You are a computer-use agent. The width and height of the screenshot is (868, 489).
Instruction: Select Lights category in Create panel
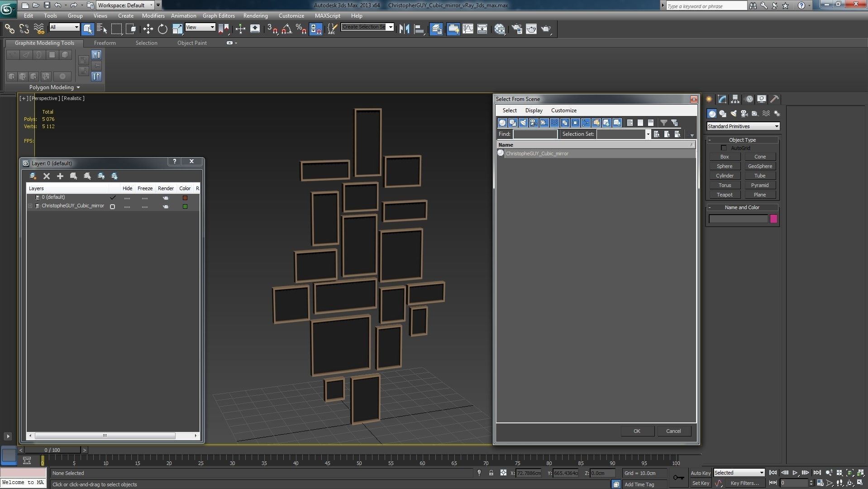pyautogui.click(x=734, y=114)
